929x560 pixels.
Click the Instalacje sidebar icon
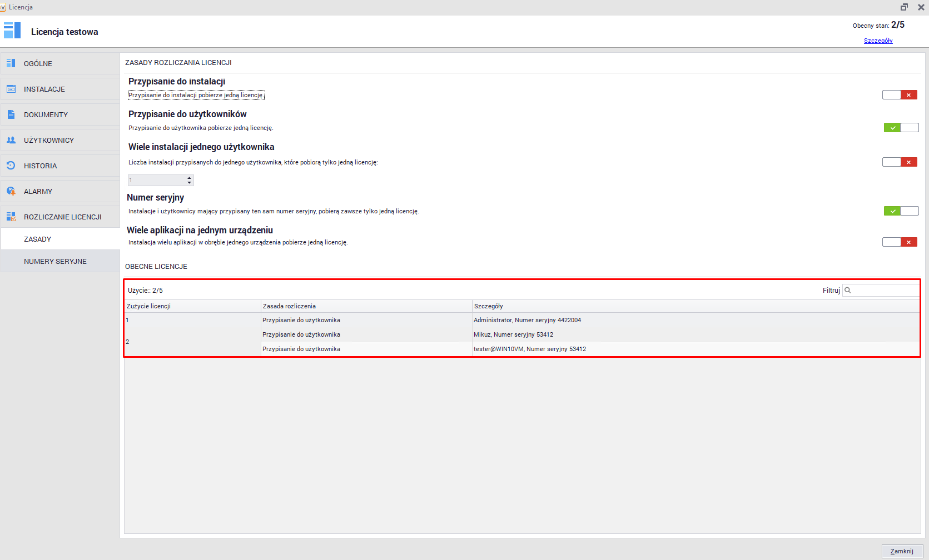point(11,89)
